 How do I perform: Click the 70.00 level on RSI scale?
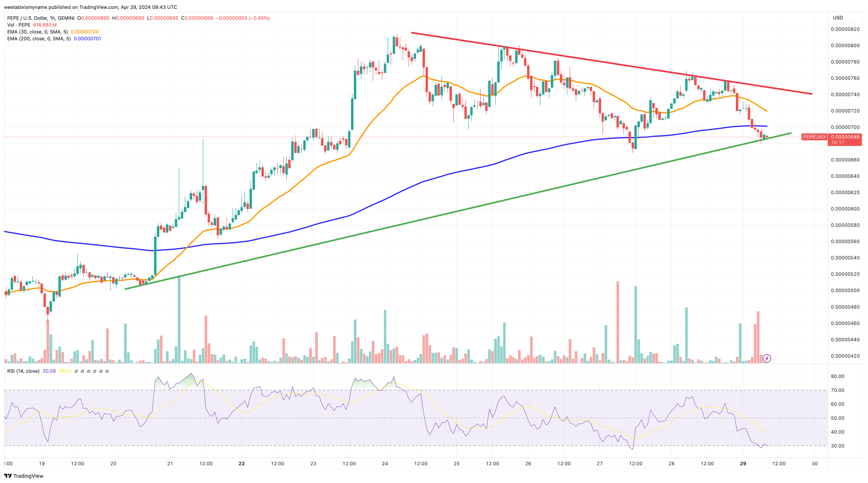(x=837, y=390)
